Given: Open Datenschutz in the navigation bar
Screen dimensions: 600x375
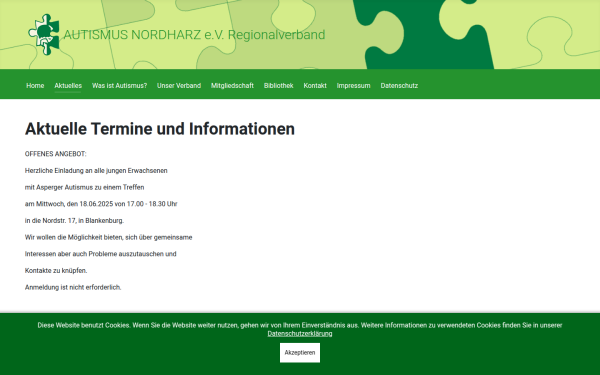Looking at the screenshot, I should [399, 86].
